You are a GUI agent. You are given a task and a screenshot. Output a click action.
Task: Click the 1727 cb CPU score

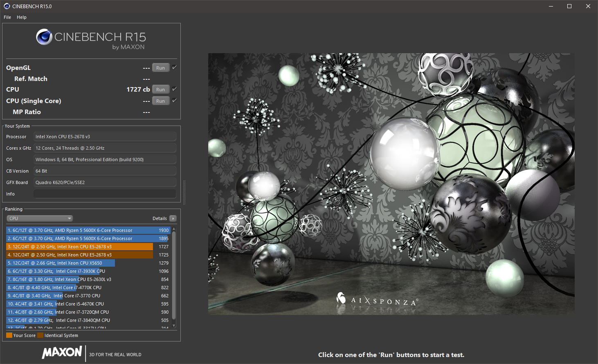click(138, 89)
